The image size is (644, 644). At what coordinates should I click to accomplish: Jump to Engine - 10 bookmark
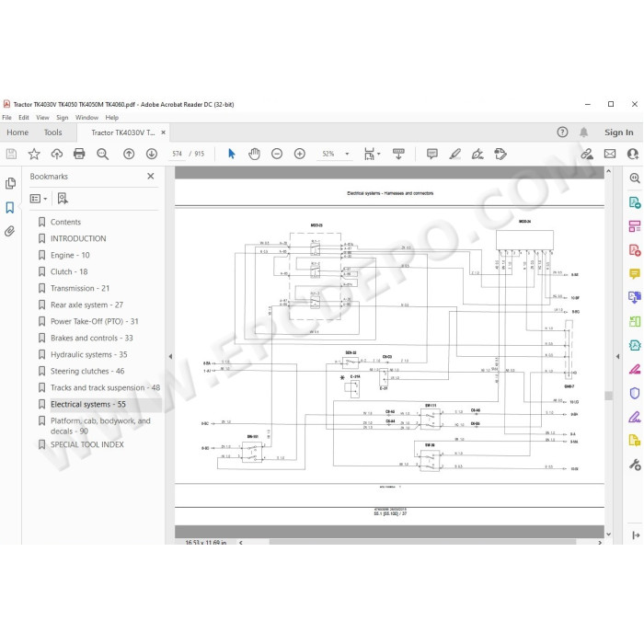[x=70, y=255]
